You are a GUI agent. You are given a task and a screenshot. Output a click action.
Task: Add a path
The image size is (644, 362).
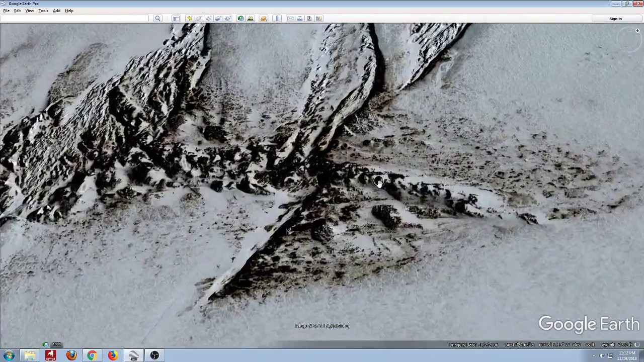tap(209, 19)
